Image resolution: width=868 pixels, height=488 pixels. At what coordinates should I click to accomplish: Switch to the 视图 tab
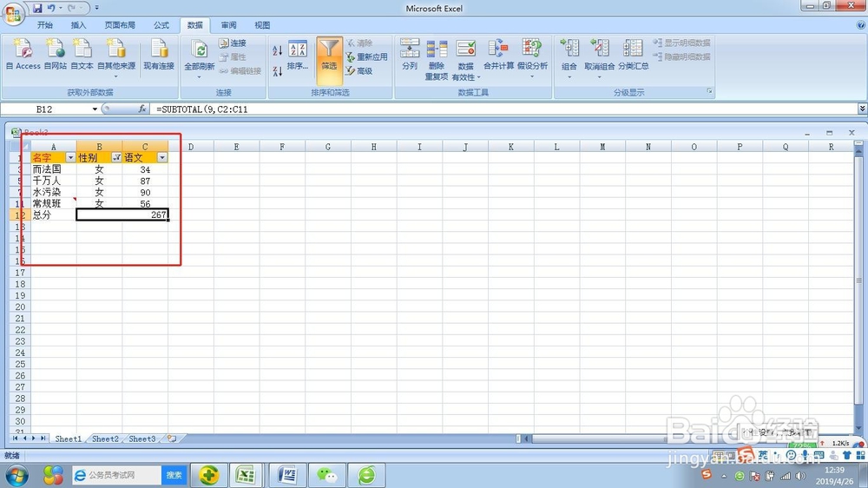(262, 25)
